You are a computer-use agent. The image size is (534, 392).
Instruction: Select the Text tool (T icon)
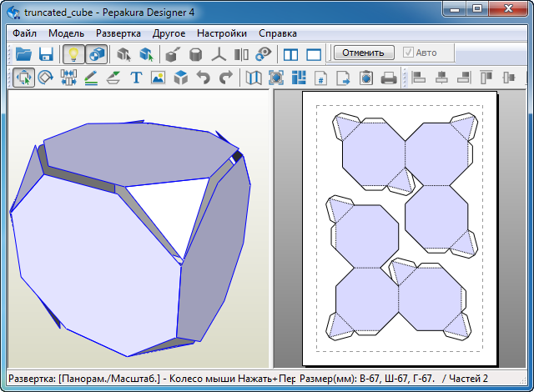(x=136, y=78)
